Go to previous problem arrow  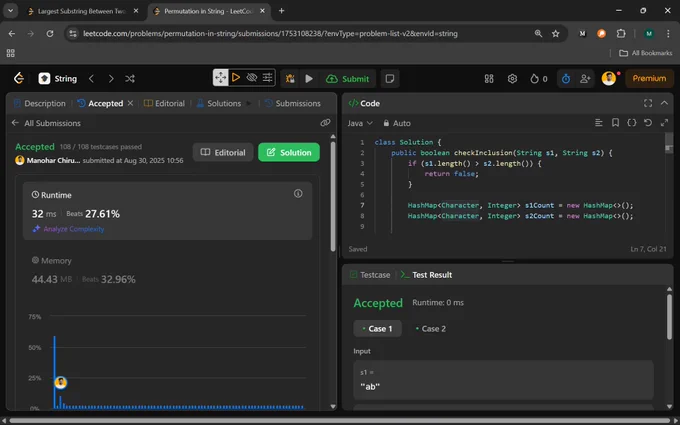92,78
